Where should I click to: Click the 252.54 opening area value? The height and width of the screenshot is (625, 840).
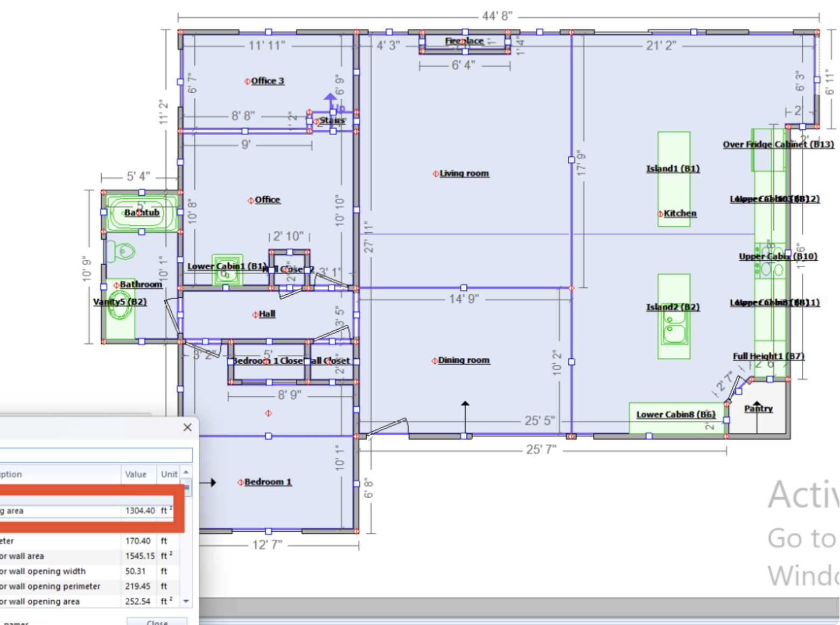[138, 601]
